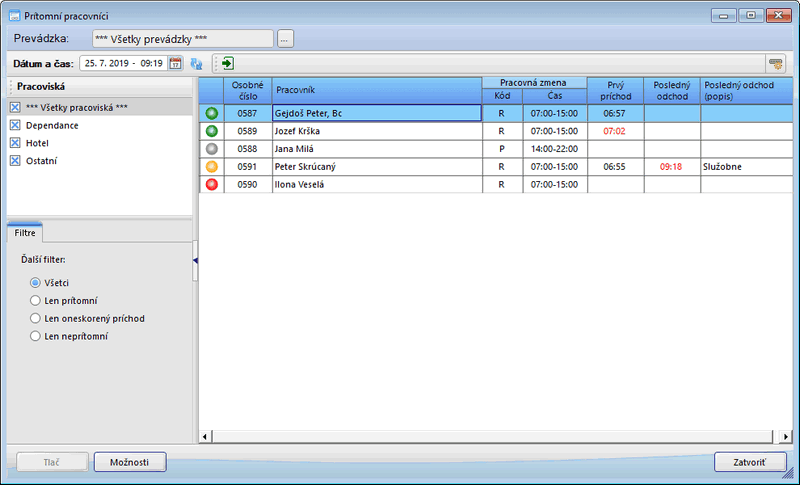Click gray status icon for Jana Milá
Viewport: 800px width, 485px height.
[211, 148]
